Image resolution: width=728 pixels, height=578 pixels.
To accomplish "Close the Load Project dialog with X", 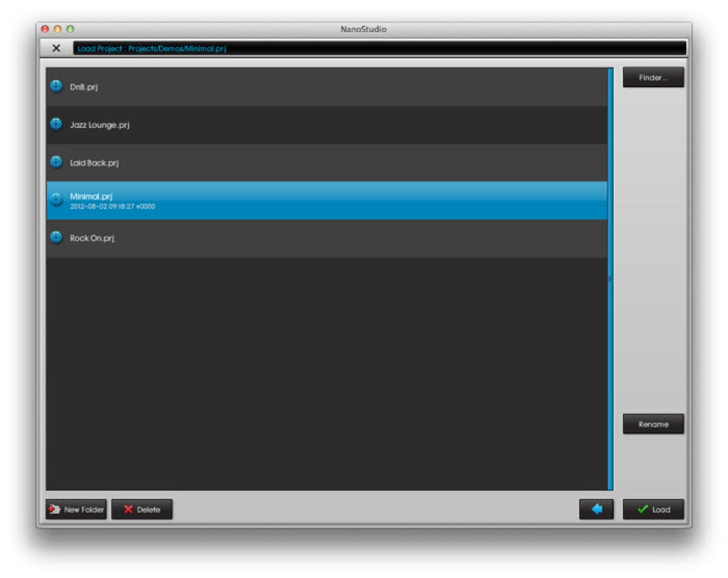I will (x=56, y=49).
